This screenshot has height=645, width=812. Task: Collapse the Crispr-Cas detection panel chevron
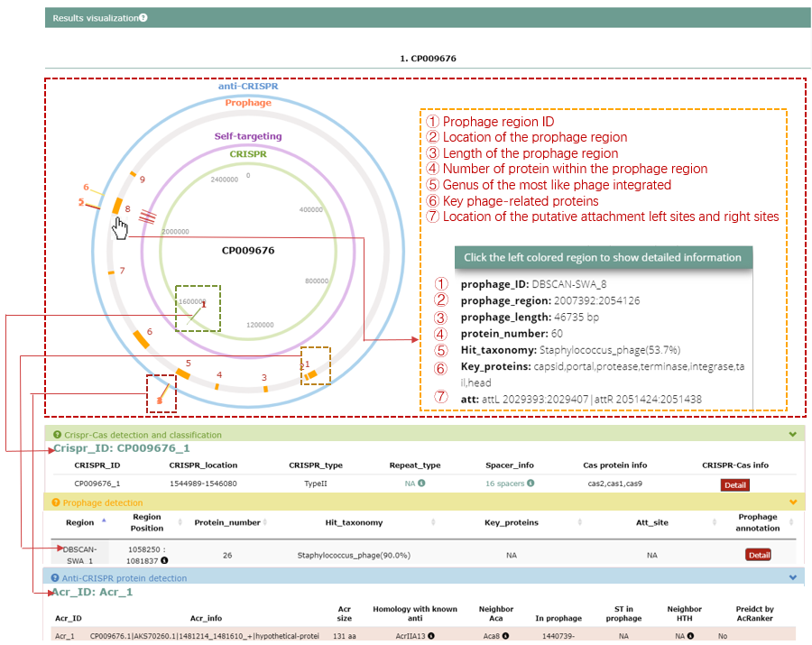click(x=792, y=435)
